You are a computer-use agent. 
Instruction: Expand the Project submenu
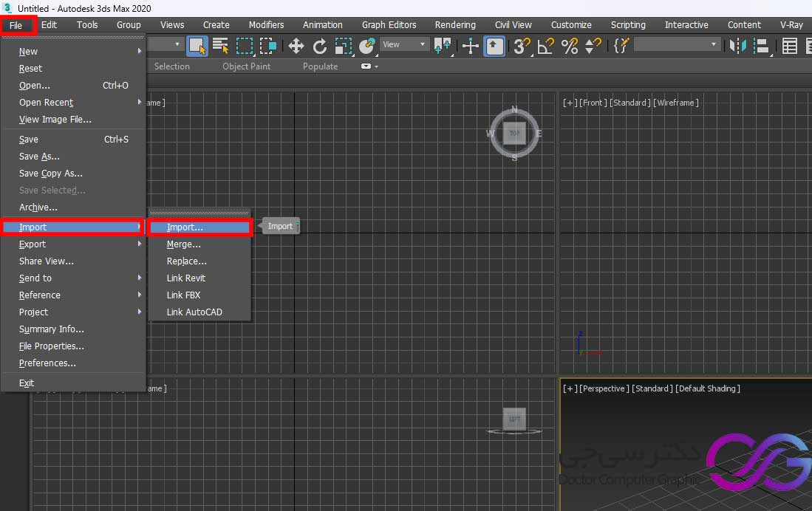(x=73, y=312)
